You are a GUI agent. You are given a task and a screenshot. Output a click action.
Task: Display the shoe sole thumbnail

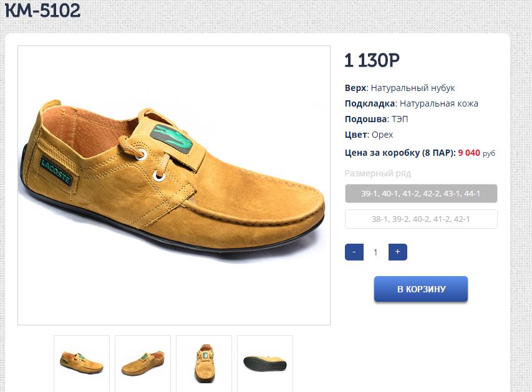click(x=265, y=361)
